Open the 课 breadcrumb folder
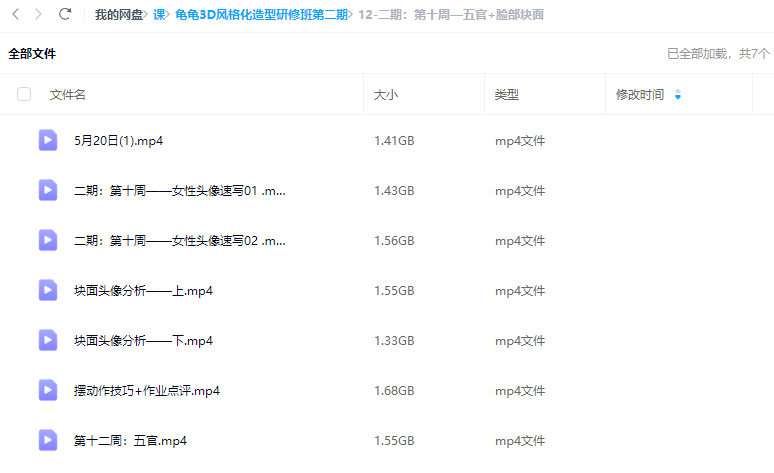 click(x=158, y=15)
